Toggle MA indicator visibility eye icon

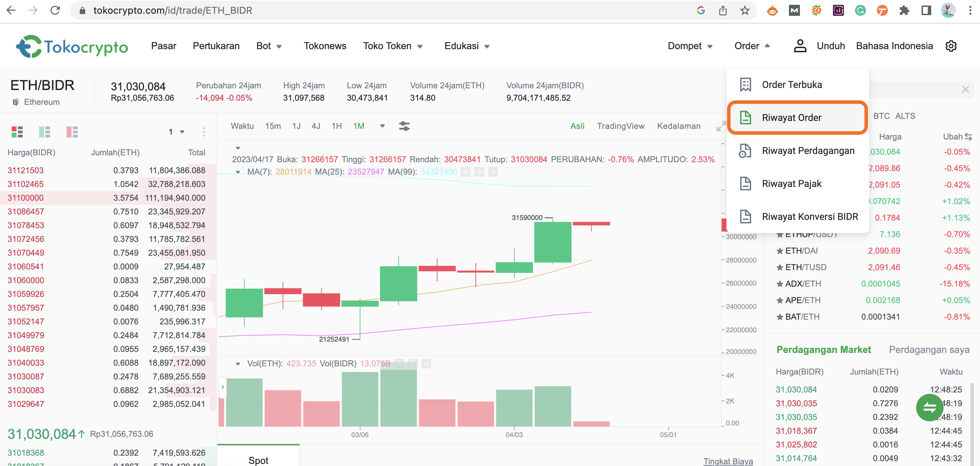pyautogui.click(x=465, y=172)
